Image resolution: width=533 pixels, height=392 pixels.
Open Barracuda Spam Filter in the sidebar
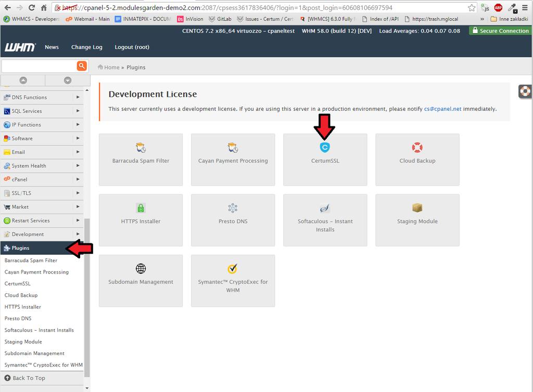pos(31,260)
